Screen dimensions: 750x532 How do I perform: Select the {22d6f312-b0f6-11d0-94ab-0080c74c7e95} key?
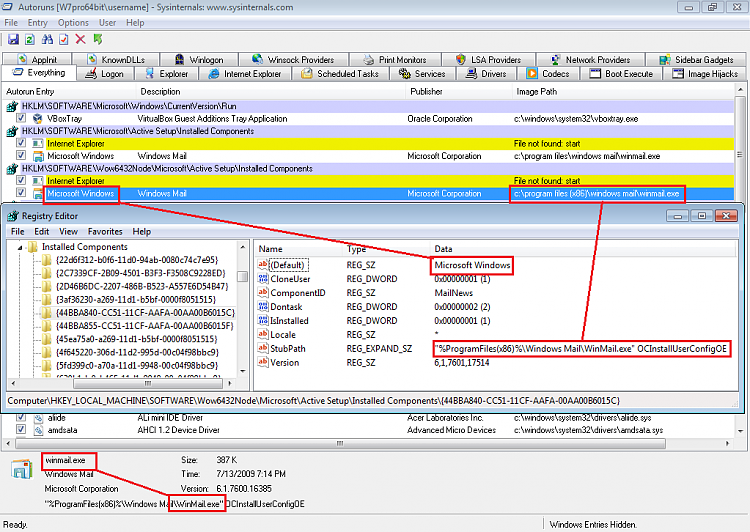(137, 260)
